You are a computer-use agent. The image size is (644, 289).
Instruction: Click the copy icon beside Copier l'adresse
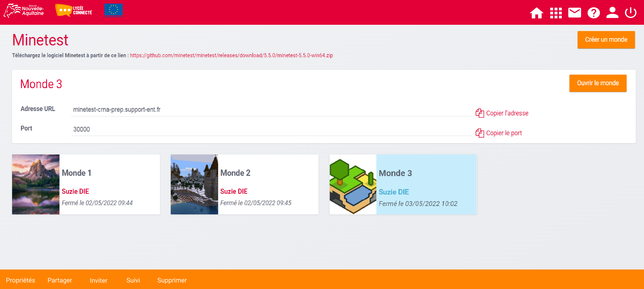click(x=480, y=113)
